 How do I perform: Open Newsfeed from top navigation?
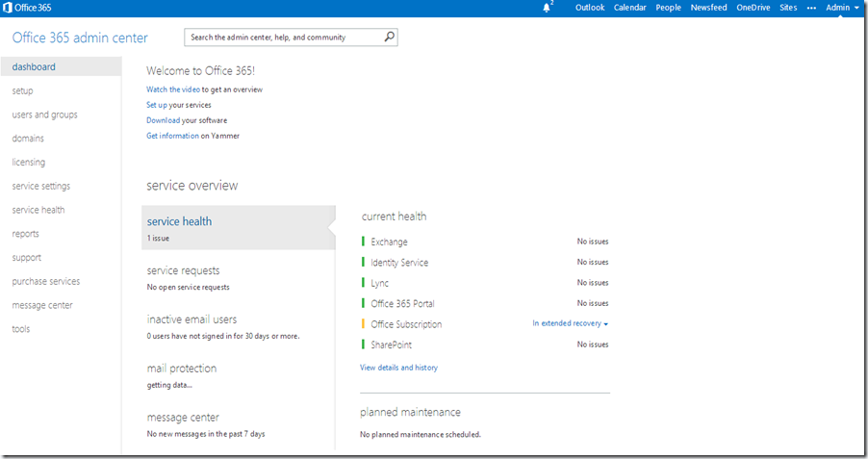tap(708, 7)
